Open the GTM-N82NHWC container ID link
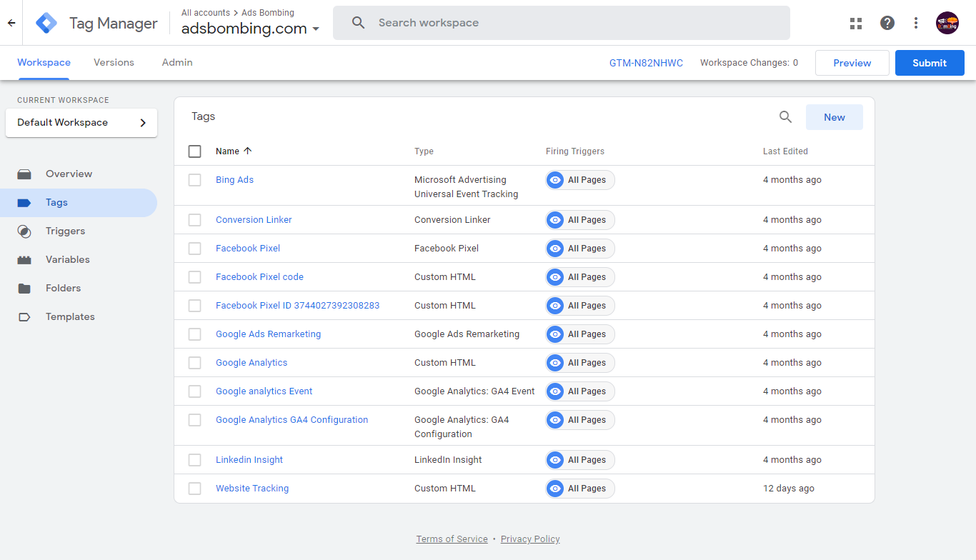 click(647, 62)
